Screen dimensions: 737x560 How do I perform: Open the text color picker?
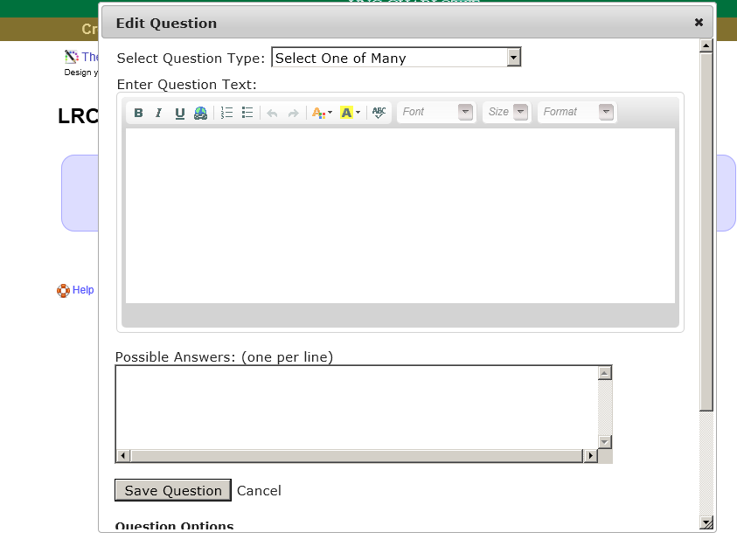pos(321,113)
